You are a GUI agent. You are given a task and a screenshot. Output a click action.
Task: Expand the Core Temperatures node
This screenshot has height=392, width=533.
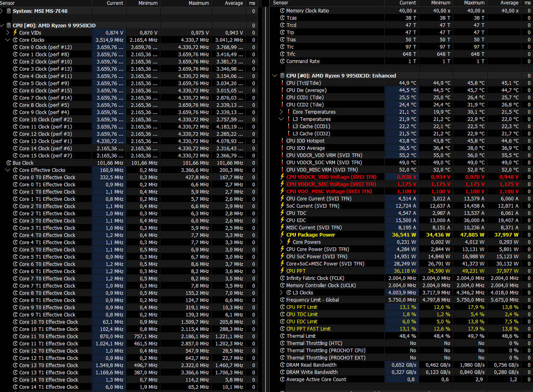point(282,112)
